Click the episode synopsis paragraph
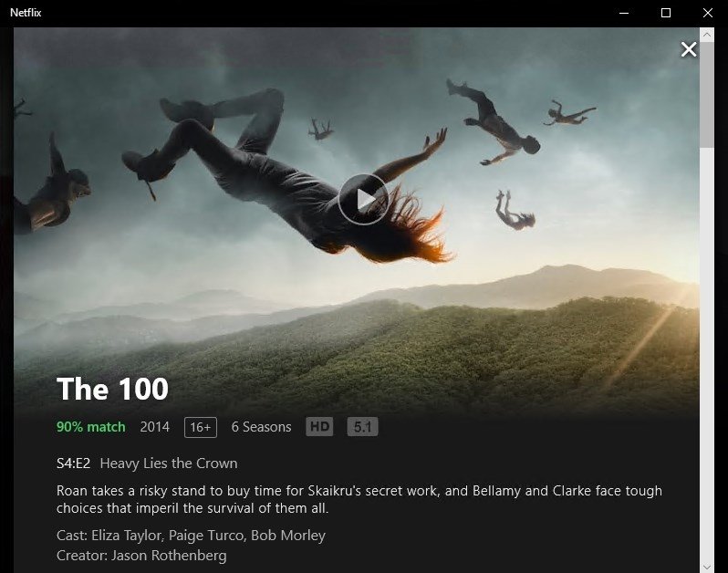The width and height of the screenshot is (728, 573). [x=359, y=499]
